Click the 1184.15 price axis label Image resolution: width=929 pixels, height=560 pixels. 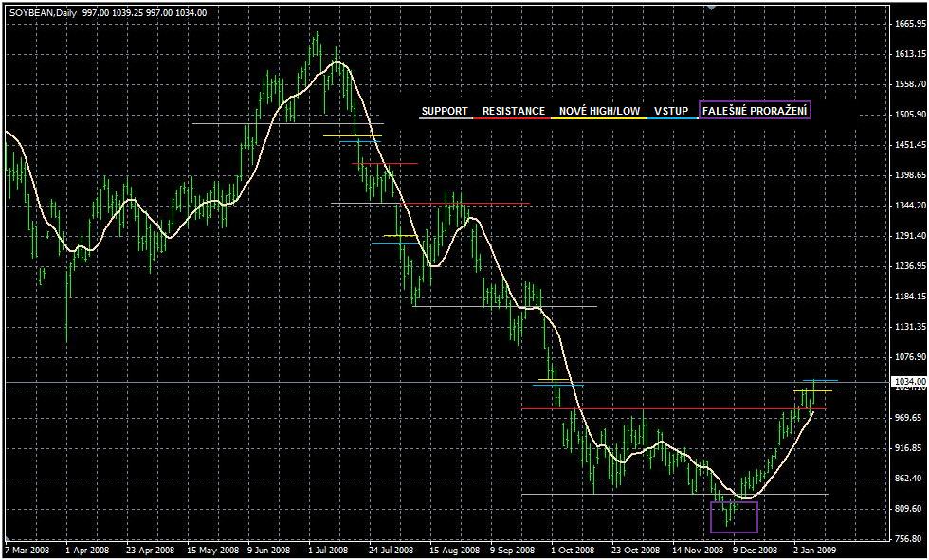click(x=912, y=297)
